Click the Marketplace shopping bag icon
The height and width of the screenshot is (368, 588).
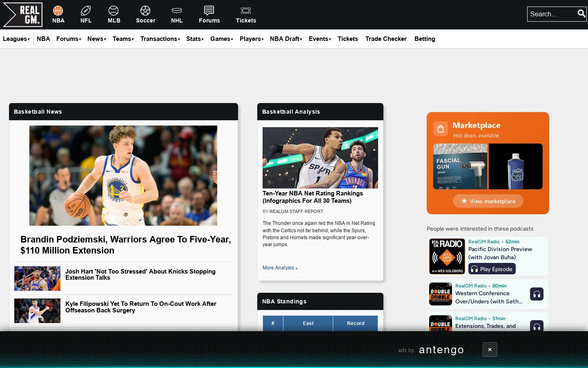tap(441, 129)
